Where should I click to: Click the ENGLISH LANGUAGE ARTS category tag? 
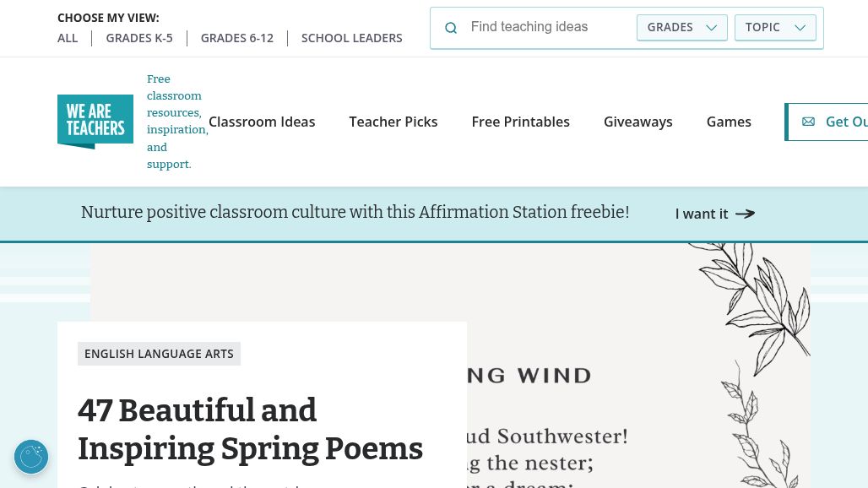click(x=159, y=354)
